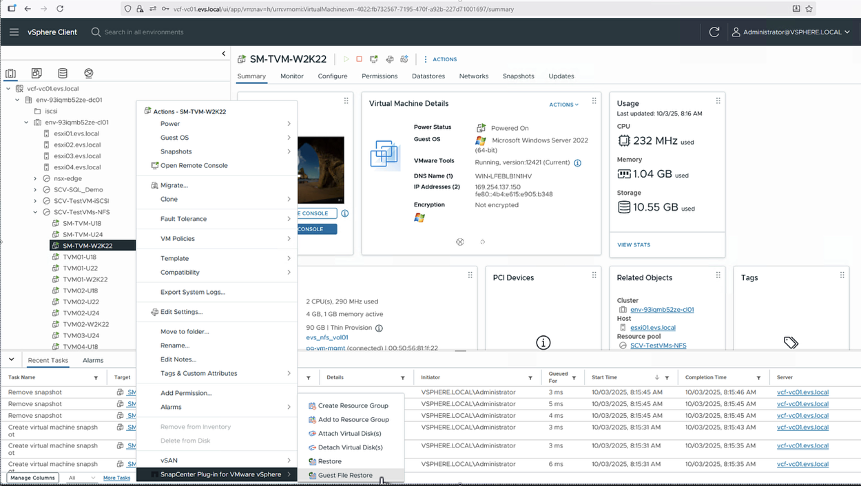The width and height of the screenshot is (862, 486).
Task: Expand the nsx-edge tree node
Action: [35, 178]
